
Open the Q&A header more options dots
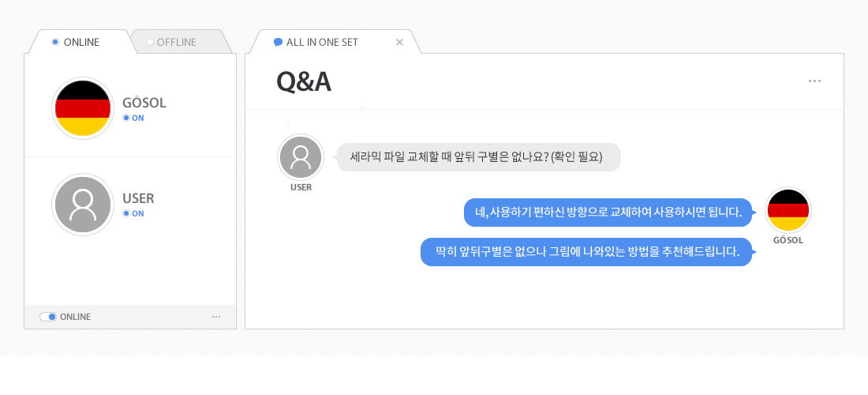[x=815, y=81]
